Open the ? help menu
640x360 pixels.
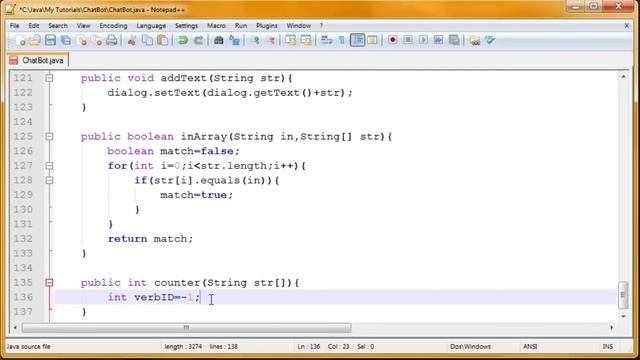click(321, 26)
